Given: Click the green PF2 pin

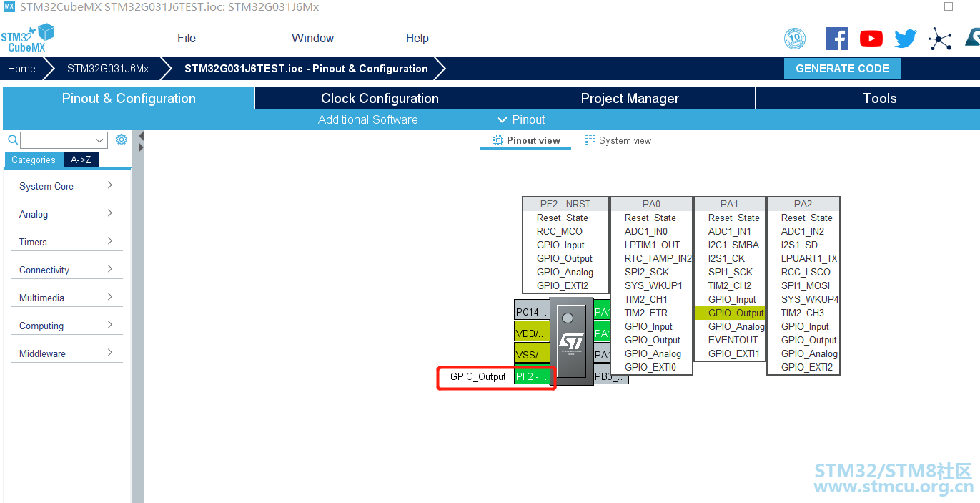Looking at the screenshot, I should pyautogui.click(x=532, y=376).
